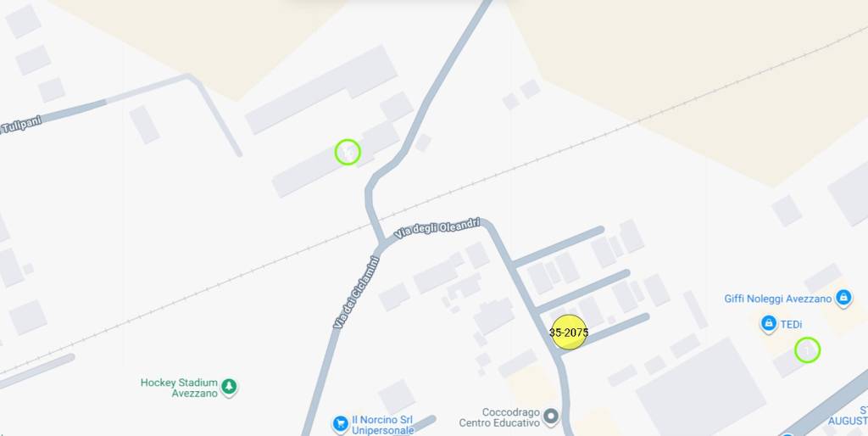Open Giffi Noleggi Avezzano pin icon

[x=843, y=299]
